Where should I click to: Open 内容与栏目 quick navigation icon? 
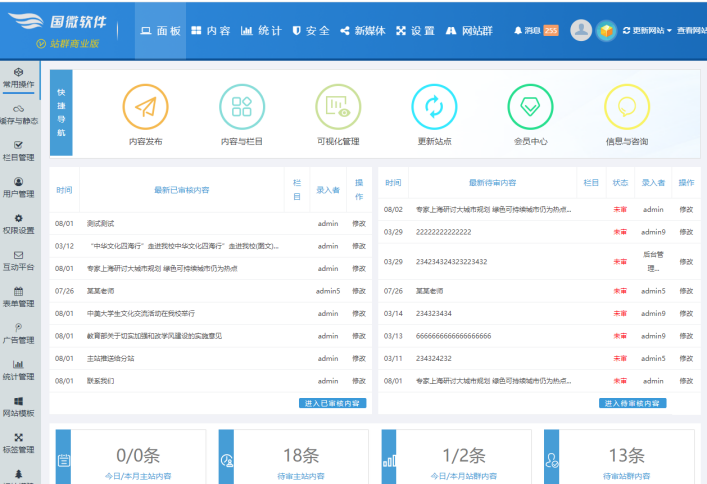[x=241, y=108]
